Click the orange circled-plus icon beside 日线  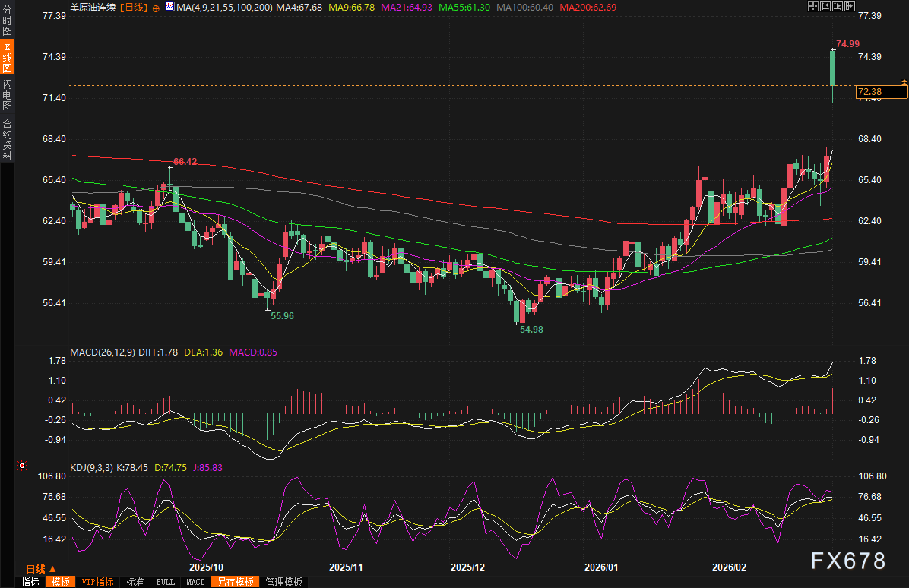tap(156, 7)
